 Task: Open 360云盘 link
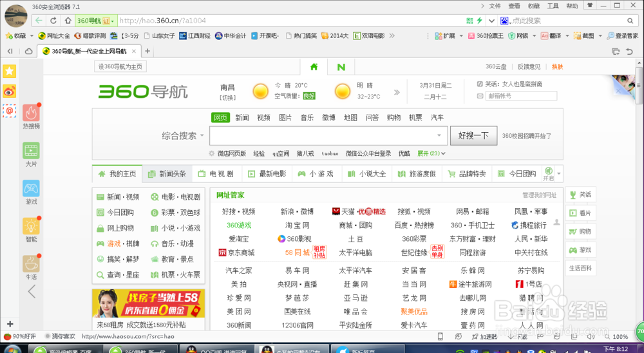pyautogui.click(x=496, y=66)
